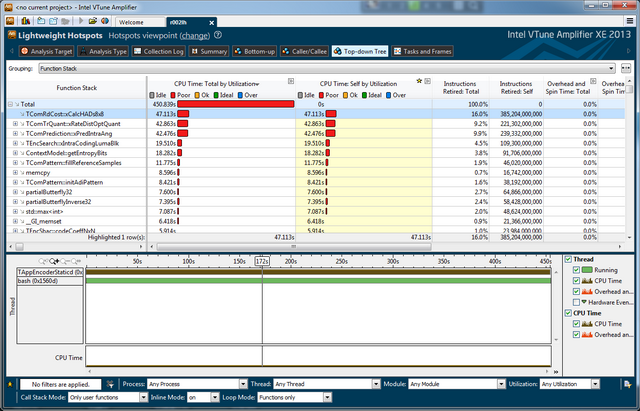
Task: Switch to the Welcome tab
Action: click(x=139, y=22)
